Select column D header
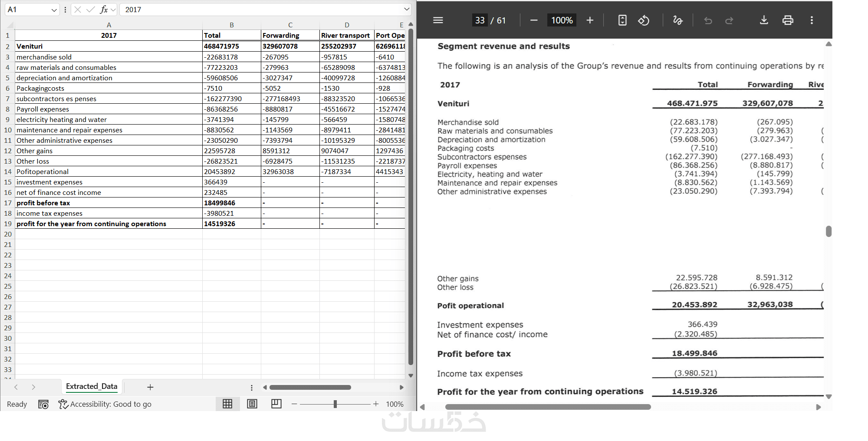The image size is (868, 441). pyautogui.click(x=347, y=25)
